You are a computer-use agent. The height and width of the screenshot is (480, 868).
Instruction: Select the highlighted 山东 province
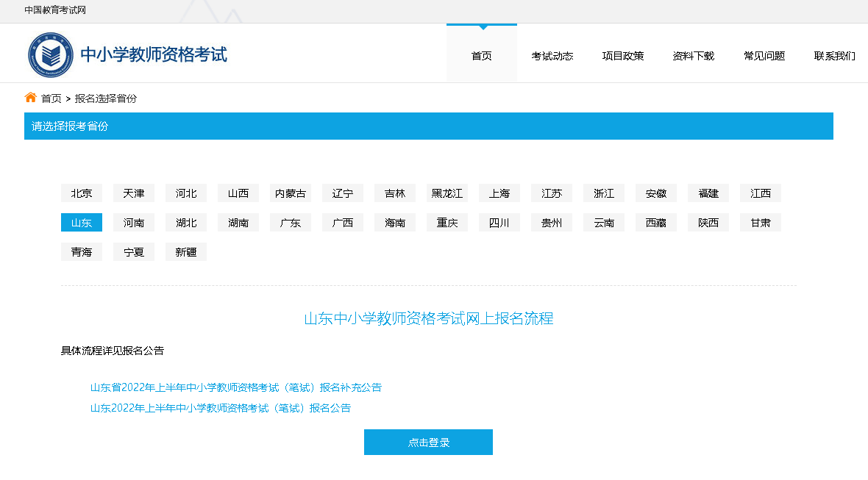pos(82,223)
